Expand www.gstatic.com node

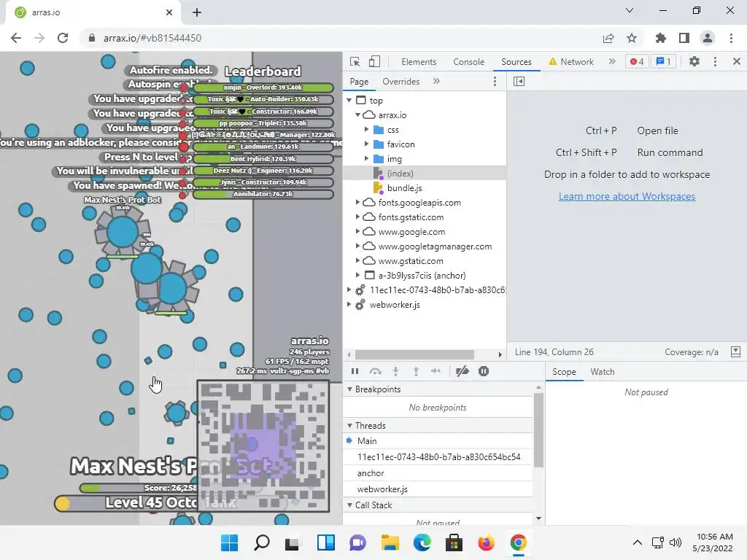(357, 261)
